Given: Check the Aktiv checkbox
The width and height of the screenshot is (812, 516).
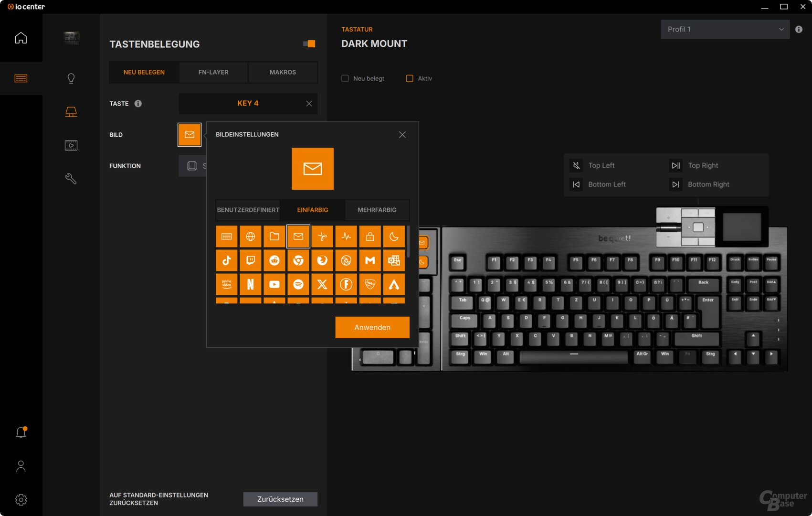Looking at the screenshot, I should (410, 78).
